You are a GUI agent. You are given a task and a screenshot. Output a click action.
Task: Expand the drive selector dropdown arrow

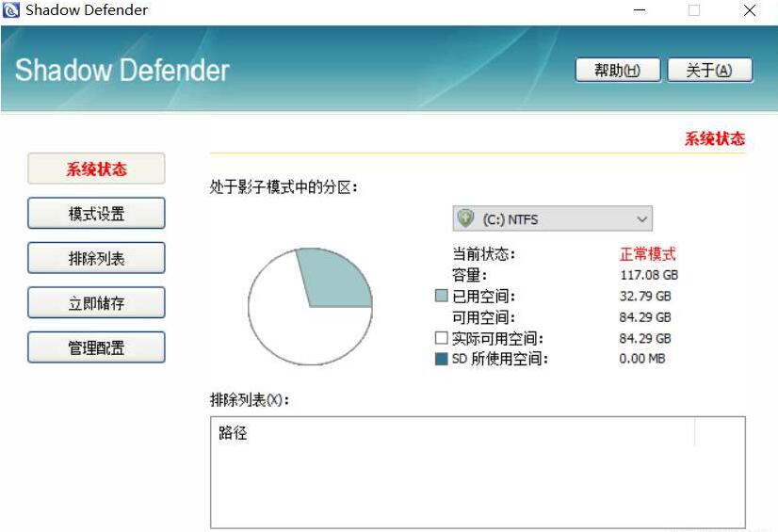click(641, 219)
